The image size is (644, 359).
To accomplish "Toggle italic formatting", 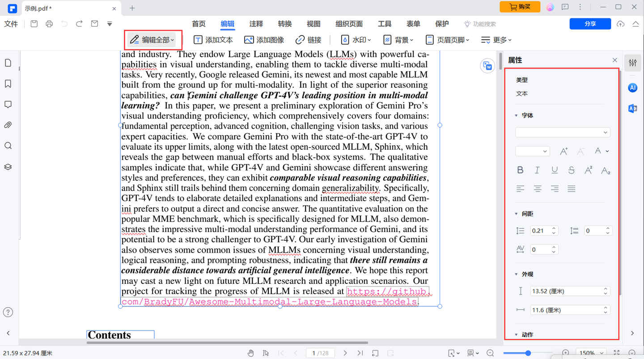I will [537, 170].
